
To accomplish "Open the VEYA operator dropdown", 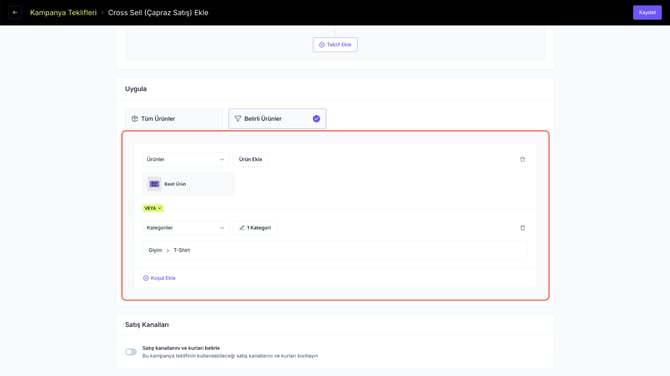I will (153, 208).
